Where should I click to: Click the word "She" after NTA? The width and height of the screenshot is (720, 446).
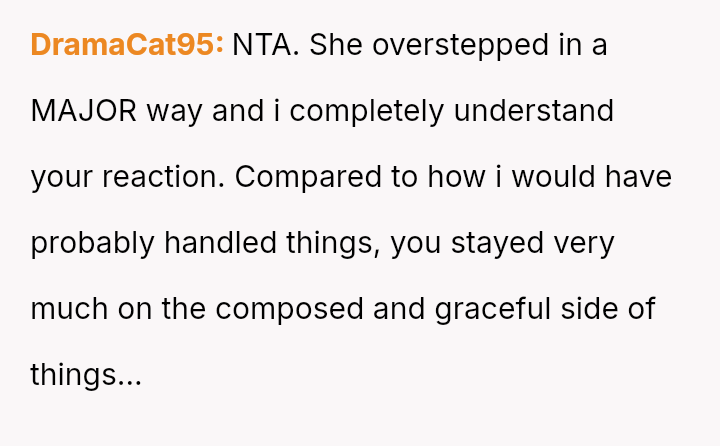337,45
